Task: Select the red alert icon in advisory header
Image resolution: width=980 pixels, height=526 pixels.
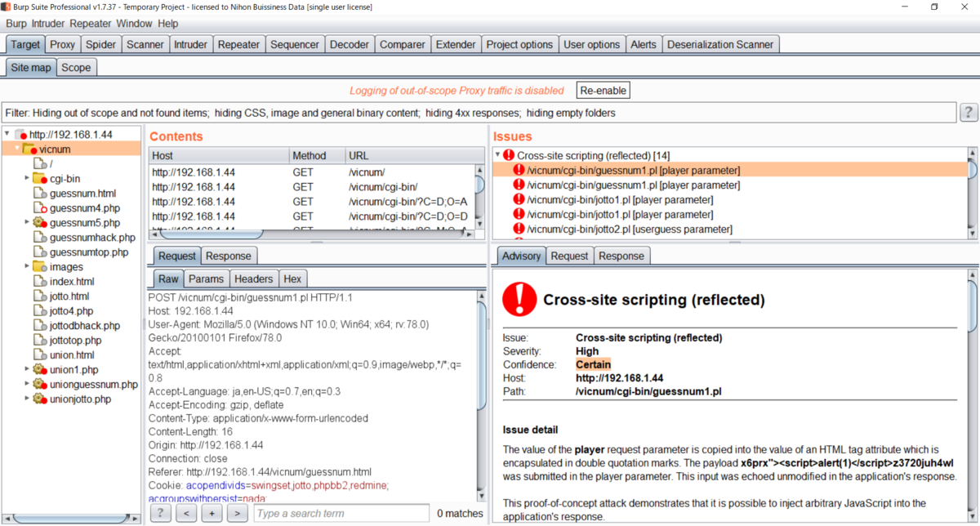Action: pos(519,300)
